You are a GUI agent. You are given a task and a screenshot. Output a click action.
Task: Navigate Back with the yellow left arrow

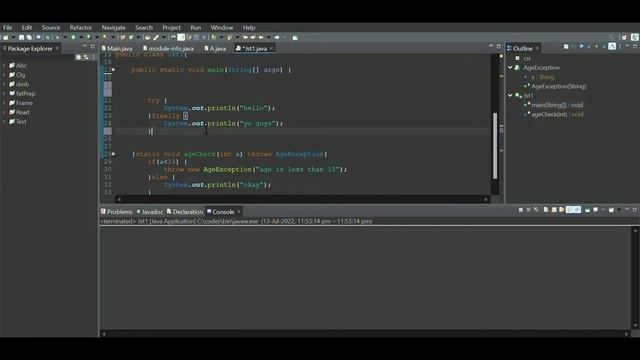(261, 37)
